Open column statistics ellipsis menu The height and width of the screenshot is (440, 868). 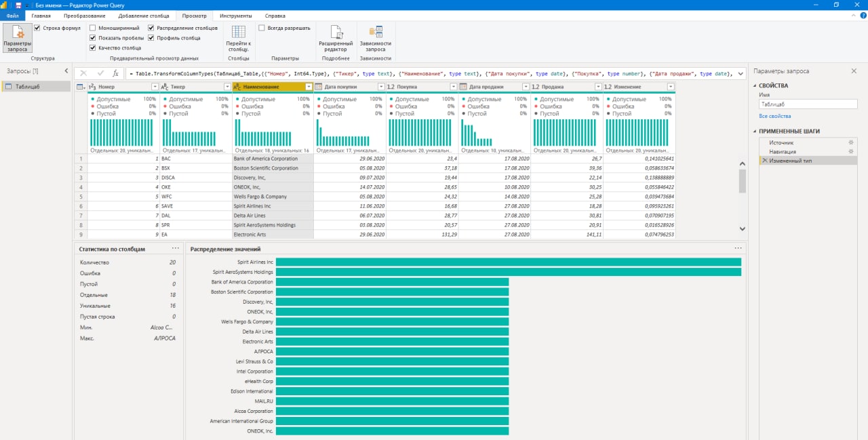(176, 249)
